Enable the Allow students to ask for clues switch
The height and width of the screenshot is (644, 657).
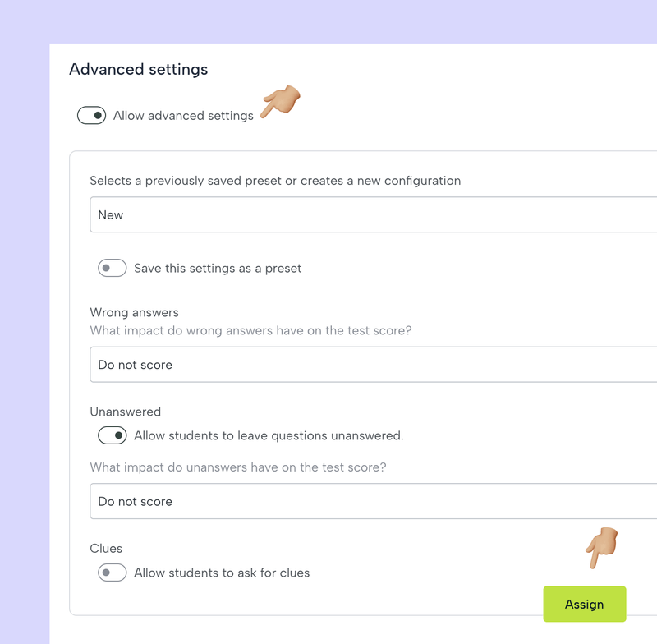click(112, 573)
